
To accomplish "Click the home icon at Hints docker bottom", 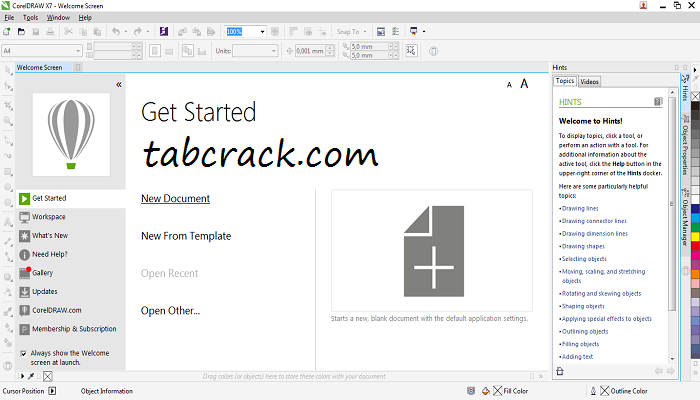I will 560,371.
